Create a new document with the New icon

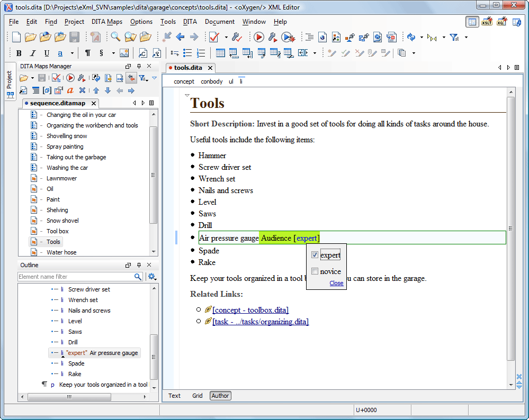[16, 37]
